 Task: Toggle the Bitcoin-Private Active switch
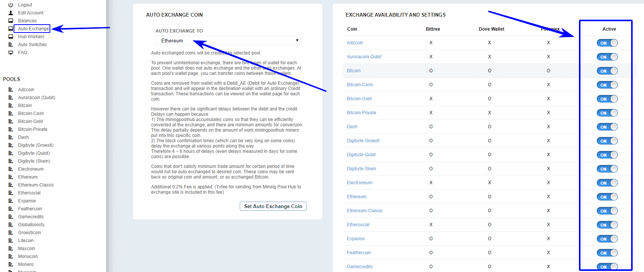point(607,113)
